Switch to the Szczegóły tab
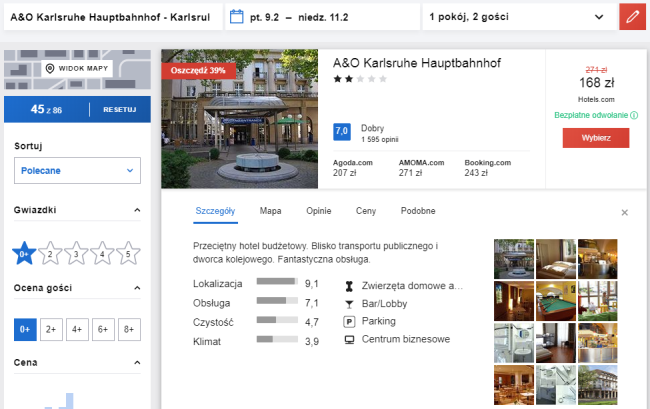This screenshot has height=409, width=650. [215, 211]
